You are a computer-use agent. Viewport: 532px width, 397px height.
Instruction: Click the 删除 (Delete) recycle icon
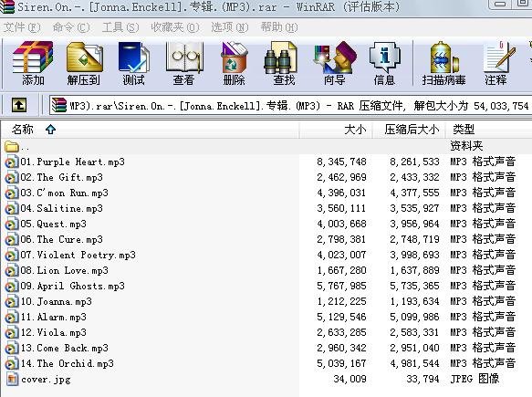click(x=234, y=63)
